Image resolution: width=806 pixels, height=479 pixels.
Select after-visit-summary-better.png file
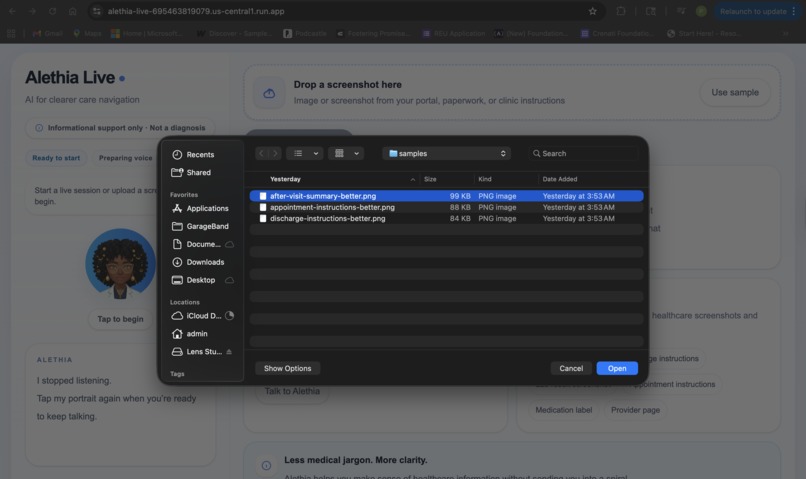click(446, 196)
